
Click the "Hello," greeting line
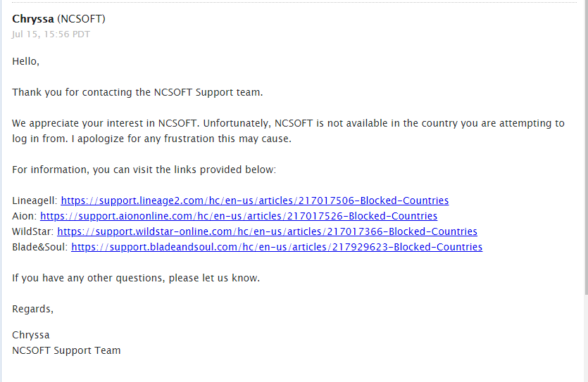pyautogui.click(x=25, y=61)
